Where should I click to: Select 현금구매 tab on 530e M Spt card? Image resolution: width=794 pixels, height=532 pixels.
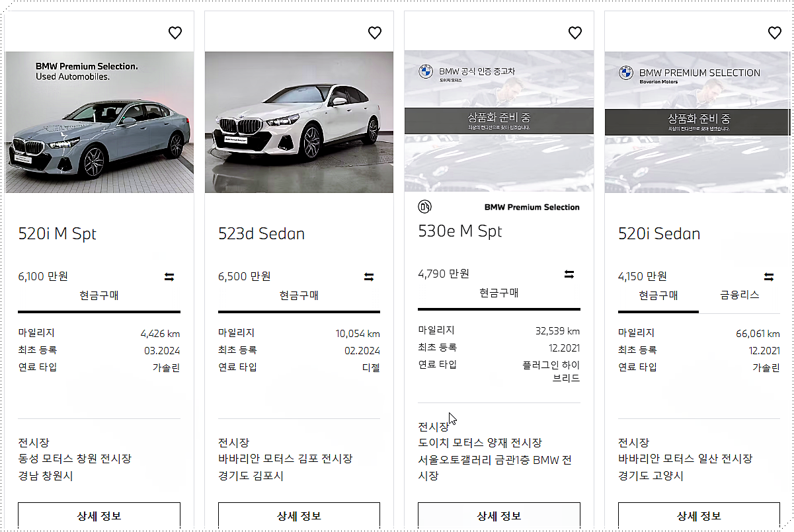click(499, 293)
